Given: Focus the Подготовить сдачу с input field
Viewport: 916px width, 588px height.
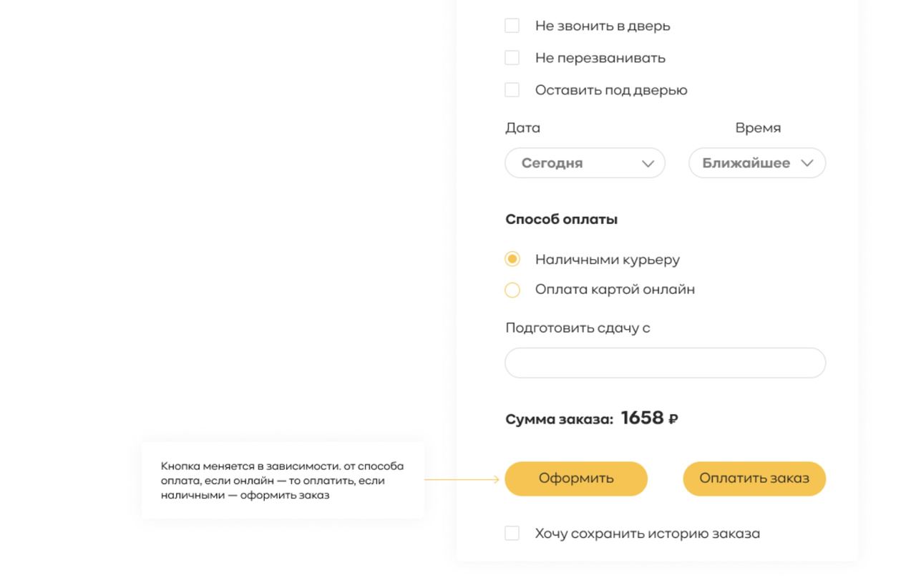Looking at the screenshot, I should pos(666,363).
